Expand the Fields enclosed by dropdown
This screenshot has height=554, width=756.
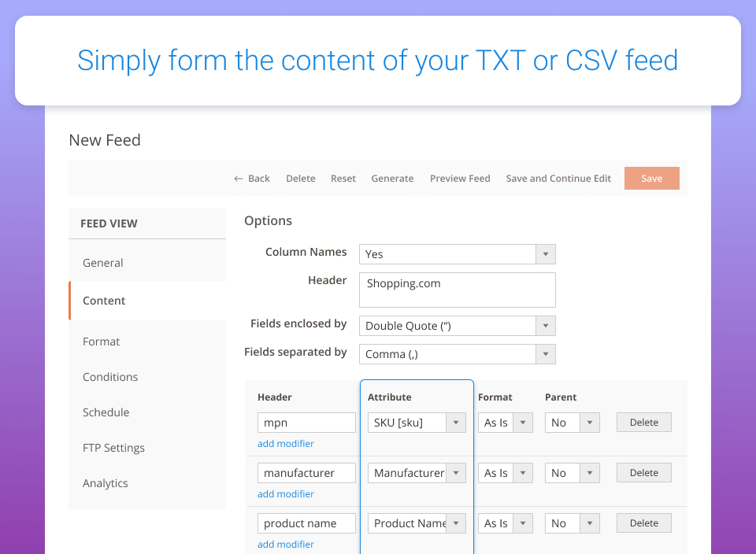click(544, 325)
